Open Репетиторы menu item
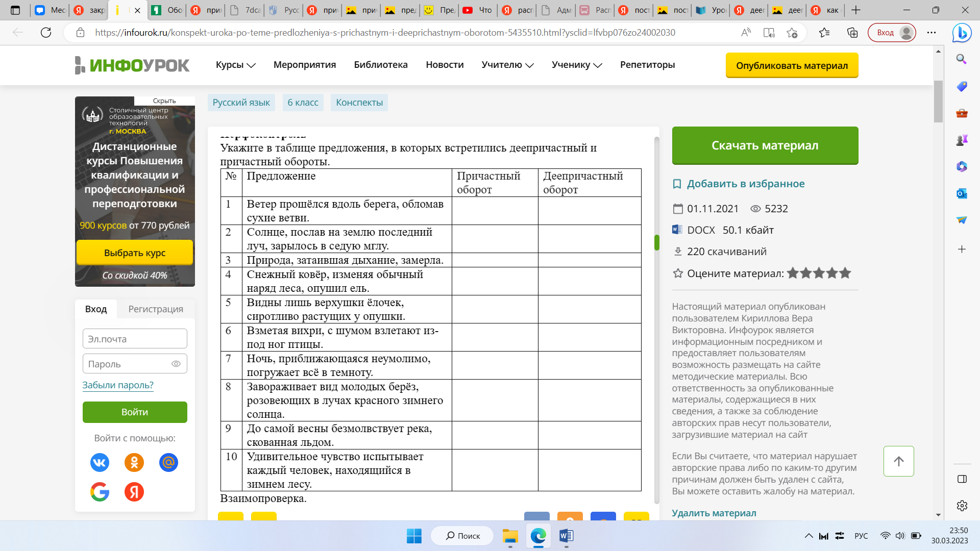980x551 pixels. tap(647, 65)
